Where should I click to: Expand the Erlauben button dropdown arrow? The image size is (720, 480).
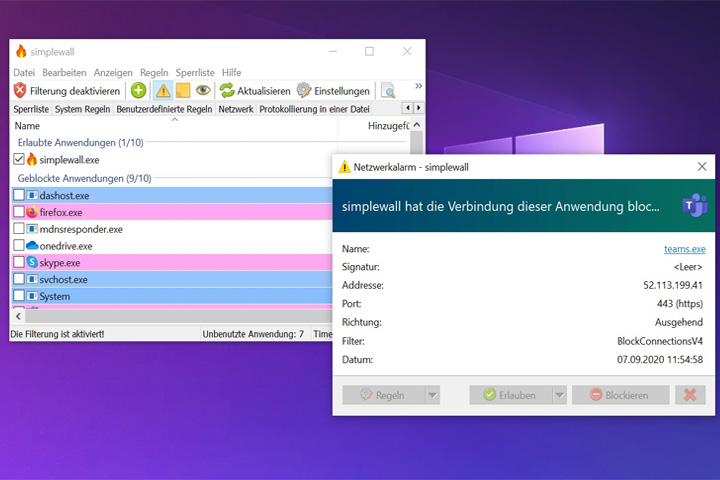click(559, 395)
